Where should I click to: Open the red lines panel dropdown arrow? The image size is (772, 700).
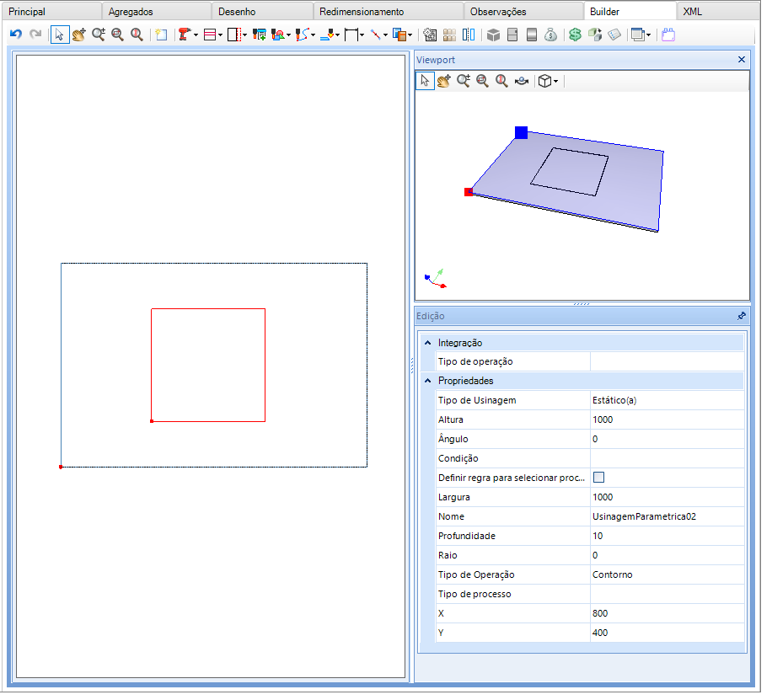coord(221,35)
